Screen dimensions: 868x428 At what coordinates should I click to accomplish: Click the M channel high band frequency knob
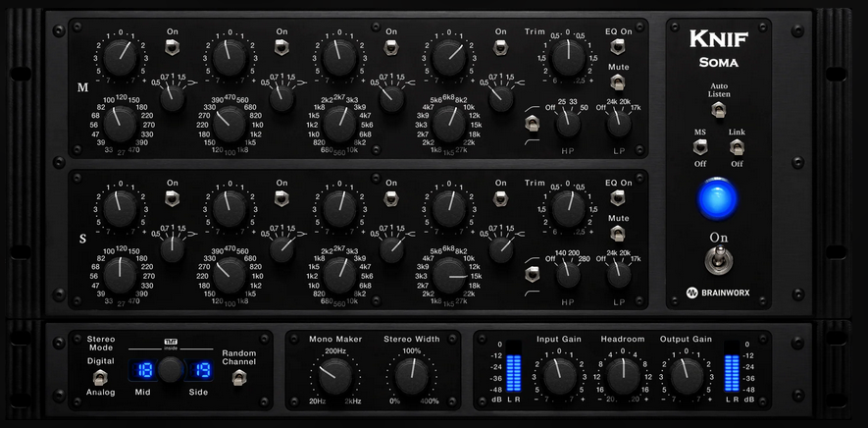point(449,124)
